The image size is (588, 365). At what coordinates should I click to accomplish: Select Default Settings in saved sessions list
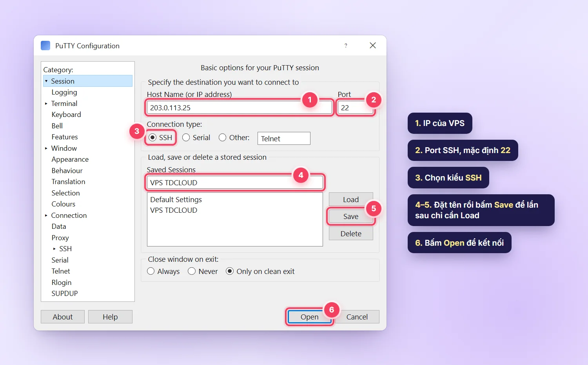[x=176, y=199]
